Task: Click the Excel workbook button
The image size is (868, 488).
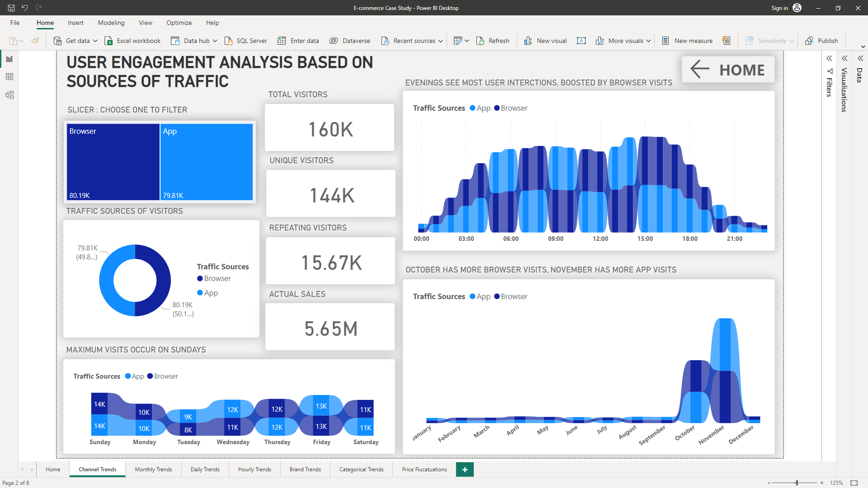Action: 133,41
